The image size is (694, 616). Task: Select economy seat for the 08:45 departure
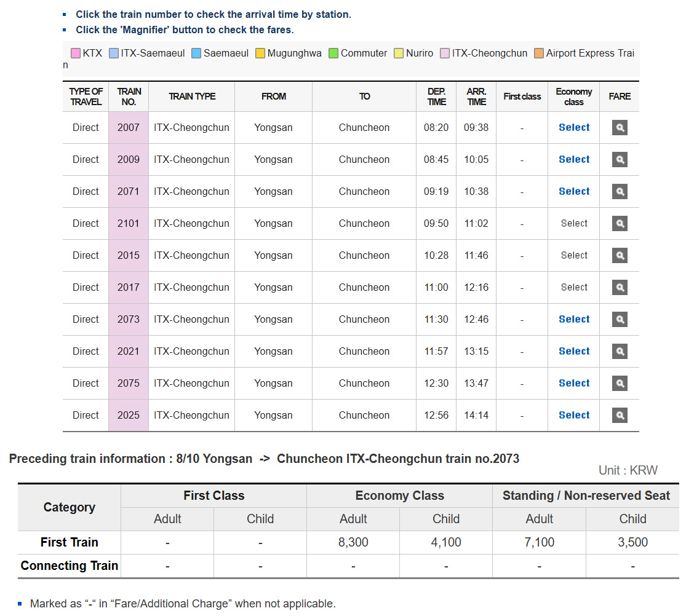tap(574, 160)
